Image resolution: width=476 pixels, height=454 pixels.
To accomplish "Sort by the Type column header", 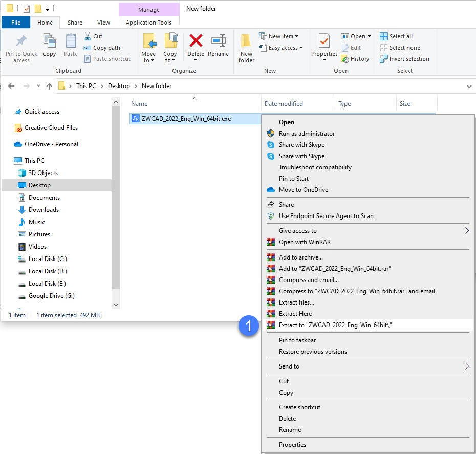I will [365, 104].
